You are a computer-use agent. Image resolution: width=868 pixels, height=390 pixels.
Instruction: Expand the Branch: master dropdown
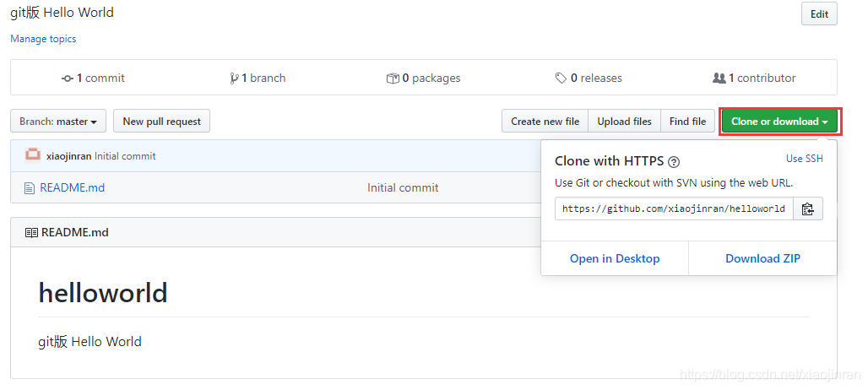pos(58,122)
